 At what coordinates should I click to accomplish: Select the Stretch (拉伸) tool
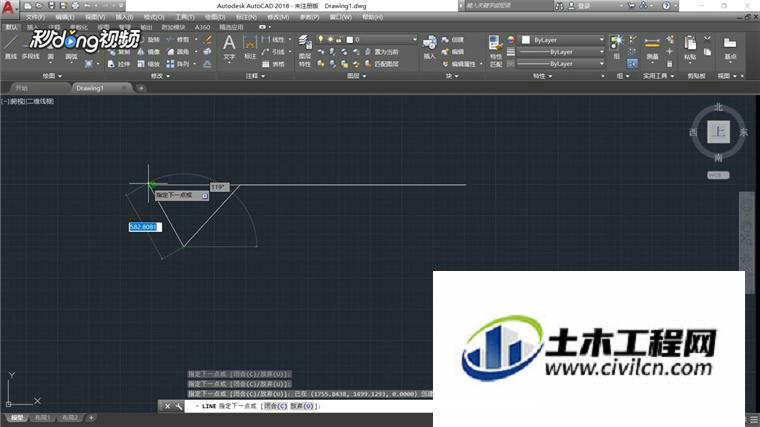click(119, 64)
